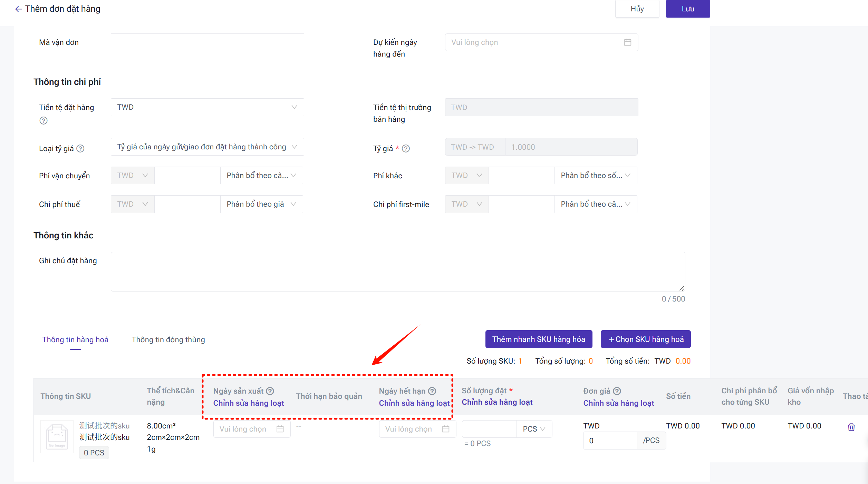Screen dimensions: 868x484
Task: Click Chỉnh sửa hàng loạt under Số lượng đặt
Action: pos(497,402)
